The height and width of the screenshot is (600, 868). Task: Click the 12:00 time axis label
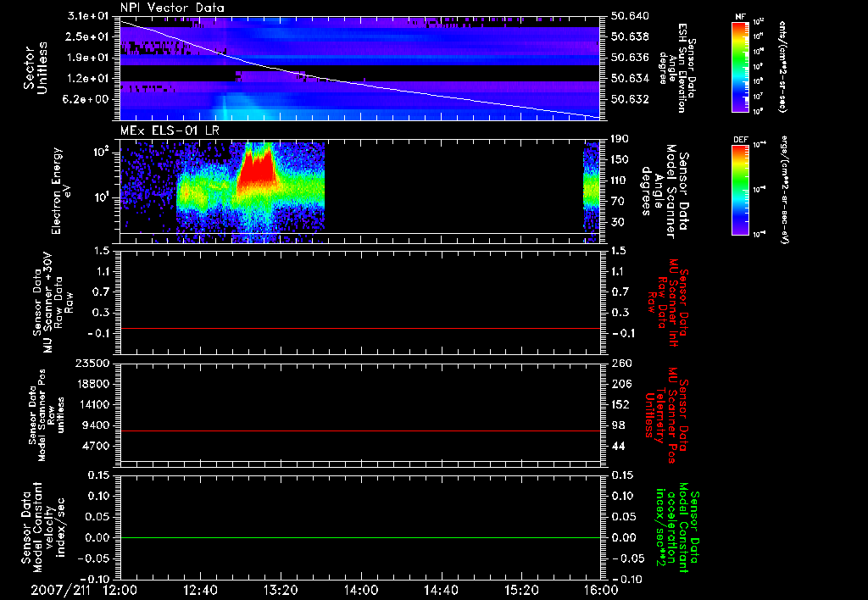pyautogui.click(x=120, y=590)
